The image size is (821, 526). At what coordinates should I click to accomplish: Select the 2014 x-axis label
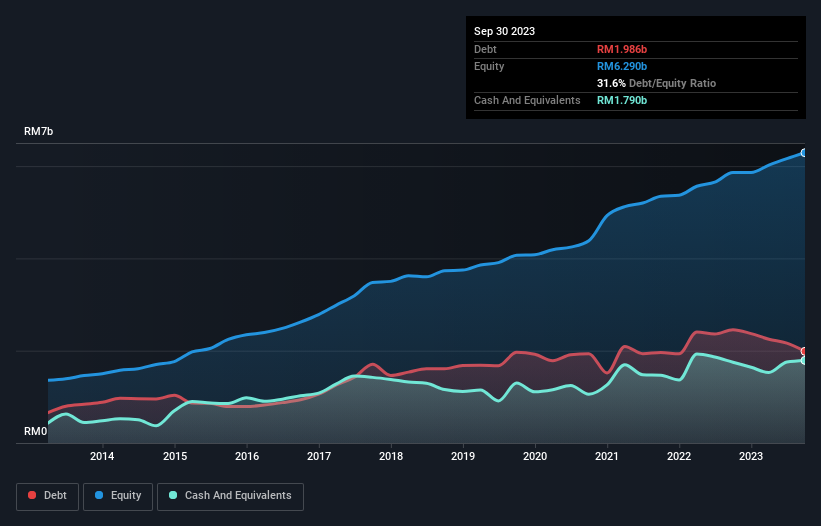point(102,456)
